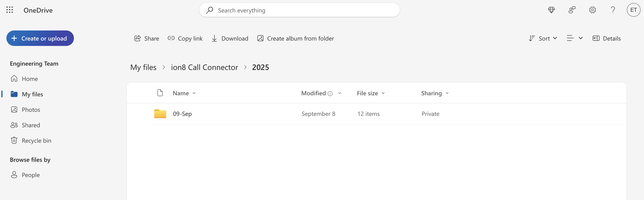Open the File size column dropdown
644x200 pixels.
coord(383,93)
